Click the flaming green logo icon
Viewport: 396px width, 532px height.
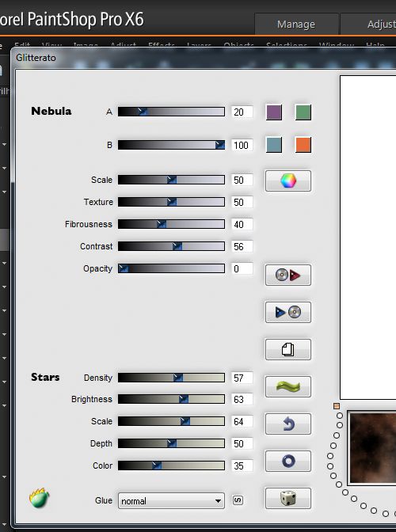click(40, 498)
